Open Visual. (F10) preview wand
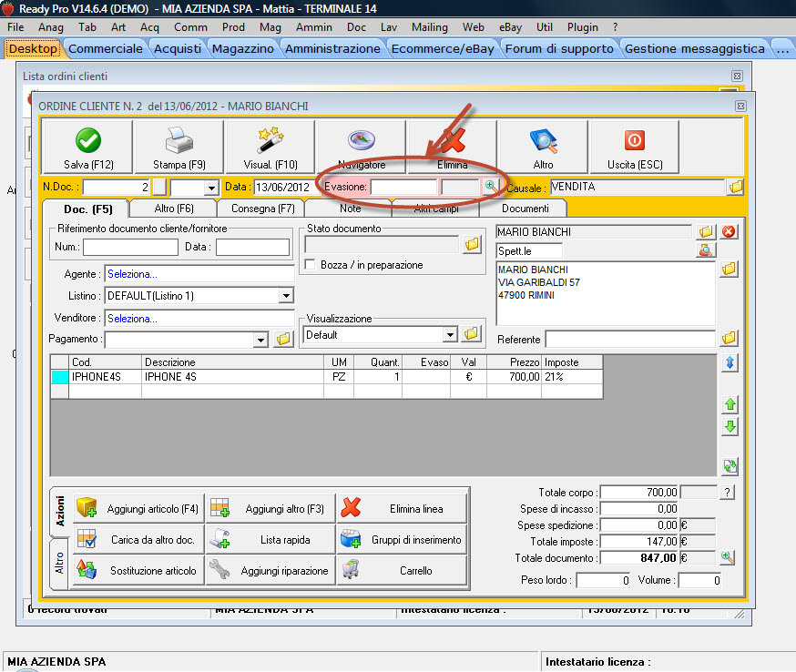 coord(270,141)
